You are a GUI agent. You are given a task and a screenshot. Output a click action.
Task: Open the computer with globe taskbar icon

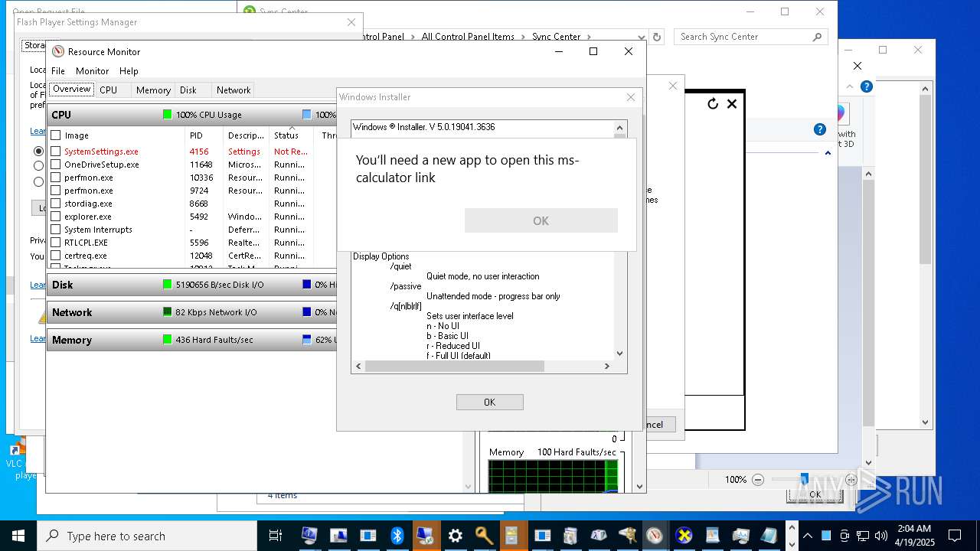point(310,536)
